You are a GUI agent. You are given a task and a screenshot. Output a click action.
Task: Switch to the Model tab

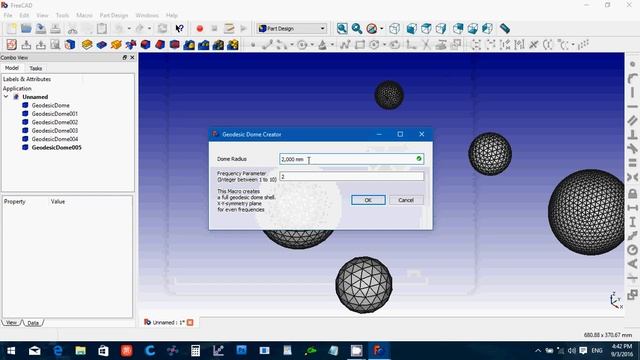11,68
